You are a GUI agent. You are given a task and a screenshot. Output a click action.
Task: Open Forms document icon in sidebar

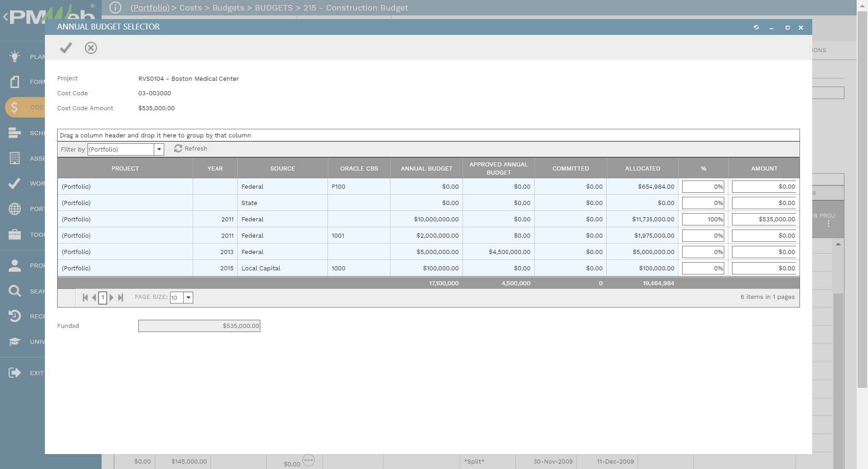(15, 82)
